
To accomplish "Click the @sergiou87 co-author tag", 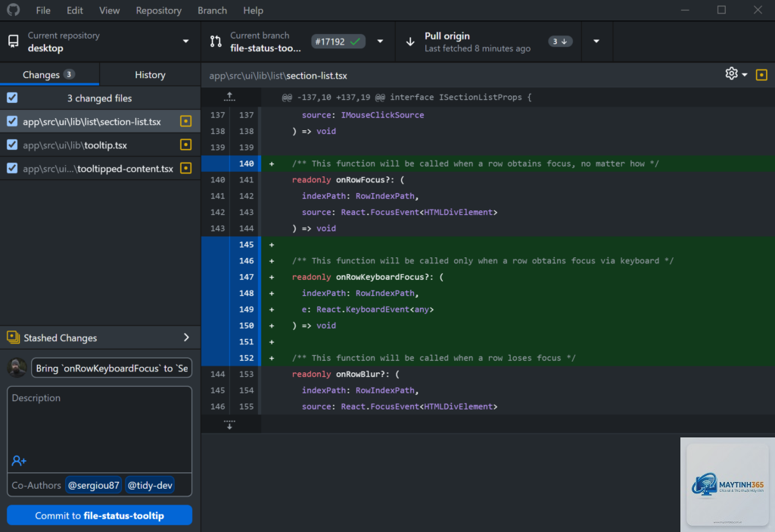I will pyautogui.click(x=93, y=485).
